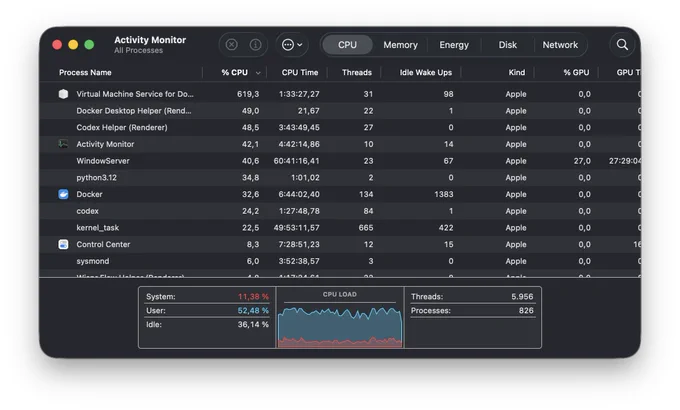Click the stop process X icon
Viewport: 680px width, 410px height.
(232, 45)
